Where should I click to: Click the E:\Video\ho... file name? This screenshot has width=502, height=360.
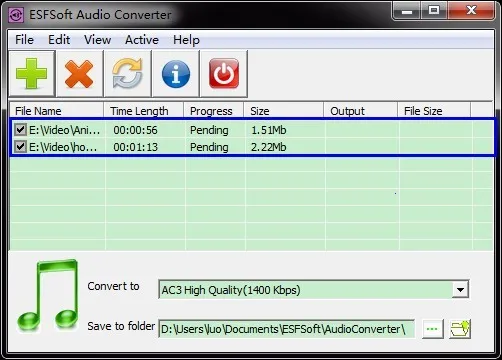pyautogui.click(x=63, y=147)
